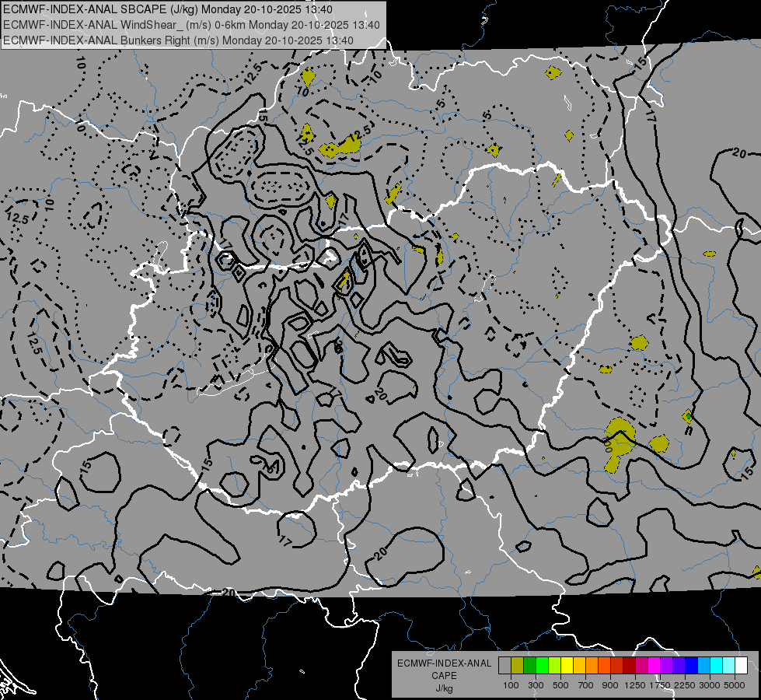Select the sky blue legend swatch
The image size is (761, 700).
(704, 666)
